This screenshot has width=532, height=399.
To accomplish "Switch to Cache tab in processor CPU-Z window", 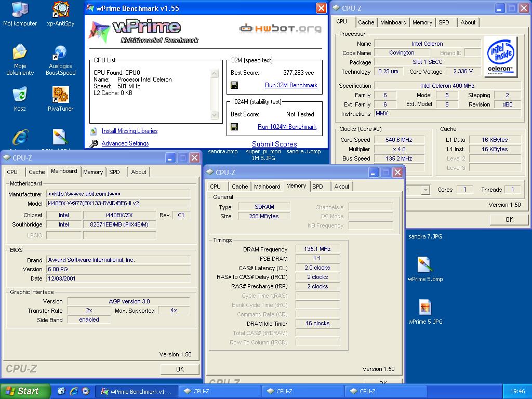I will (x=366, y=22).
